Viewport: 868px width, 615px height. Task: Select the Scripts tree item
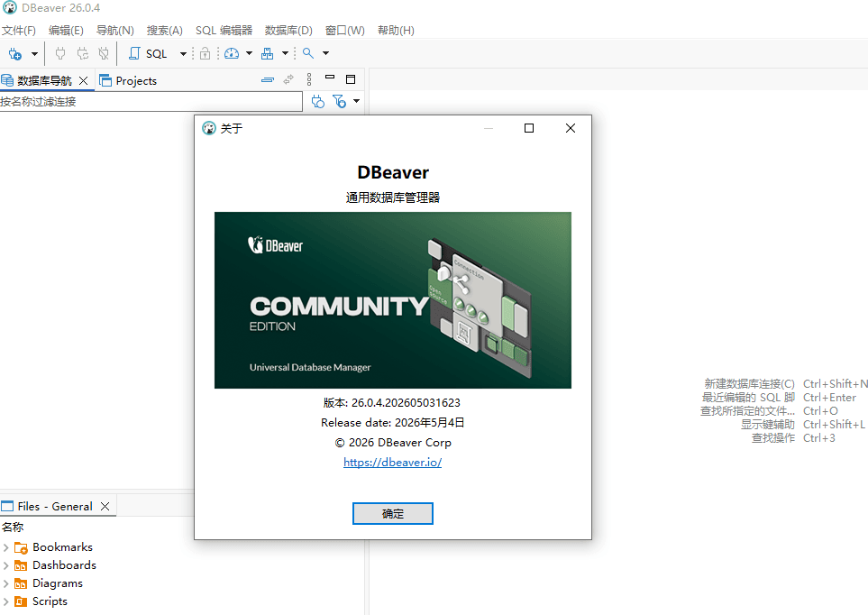click(x=50, y=601)
